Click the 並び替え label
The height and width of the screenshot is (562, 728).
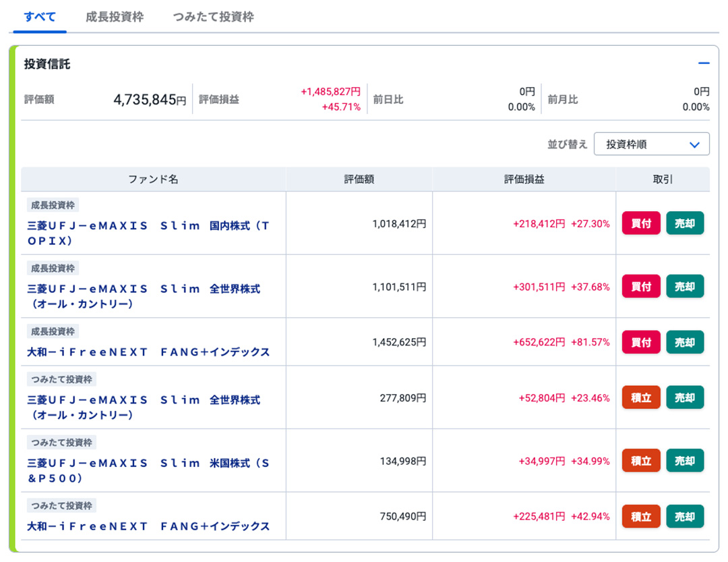click(568, 144)
